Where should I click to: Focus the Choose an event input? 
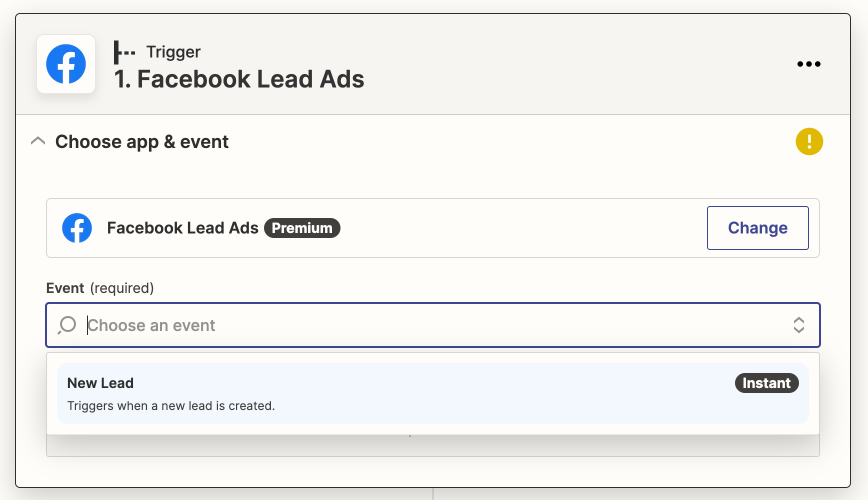pos(433,325)
